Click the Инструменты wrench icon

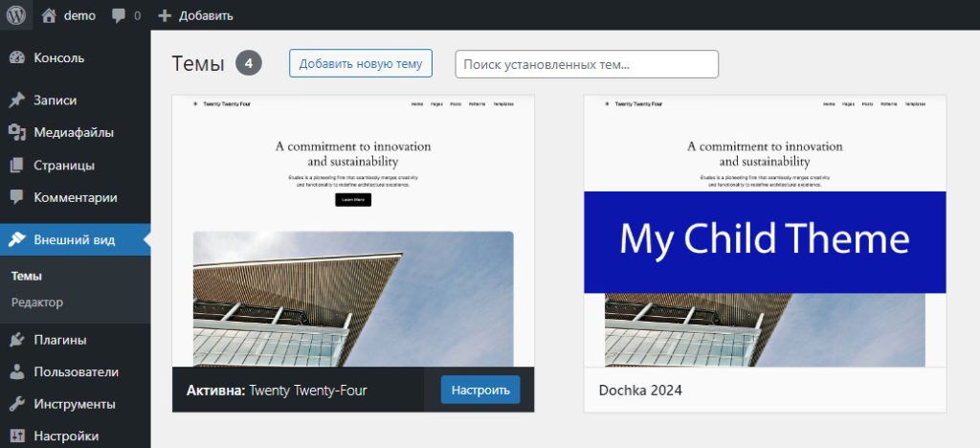(x=17, y=404)
